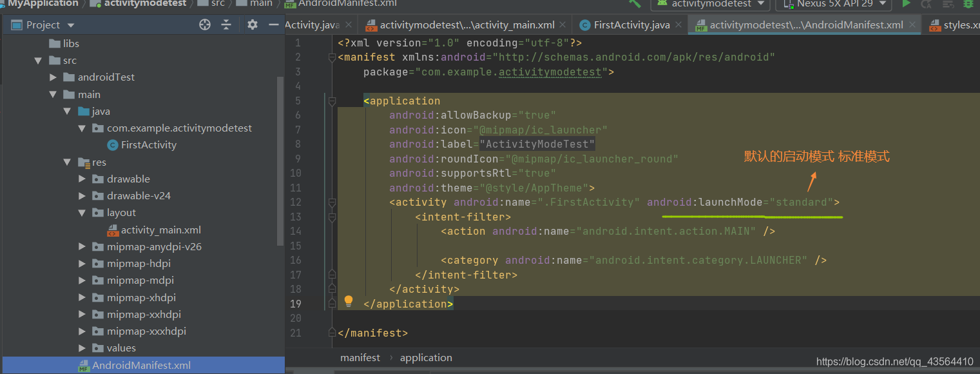Click the ".FirstActivity" name value

[590, 202]
